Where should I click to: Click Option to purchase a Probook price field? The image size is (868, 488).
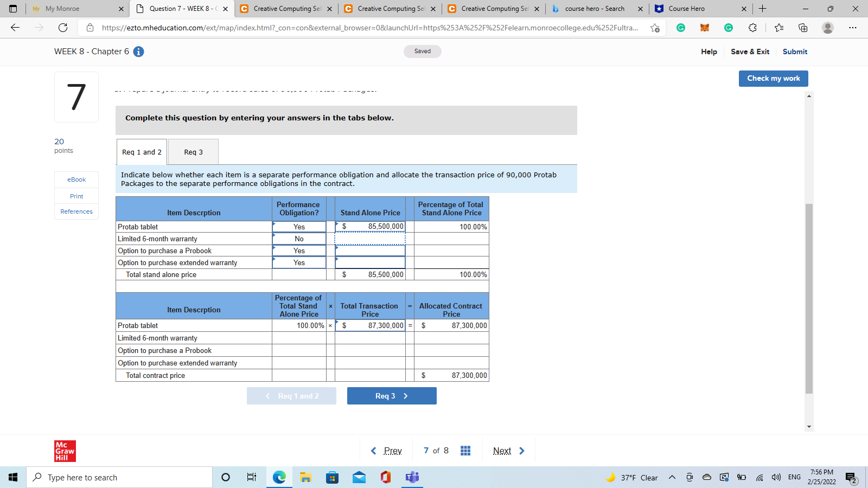[370, 251]
